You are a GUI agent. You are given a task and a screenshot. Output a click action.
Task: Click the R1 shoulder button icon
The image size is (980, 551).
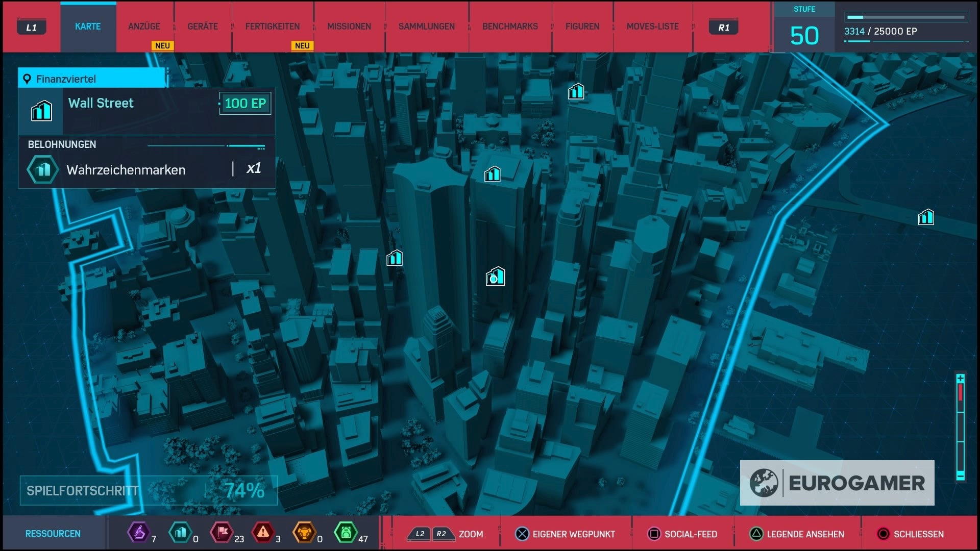tap(724, 28)
